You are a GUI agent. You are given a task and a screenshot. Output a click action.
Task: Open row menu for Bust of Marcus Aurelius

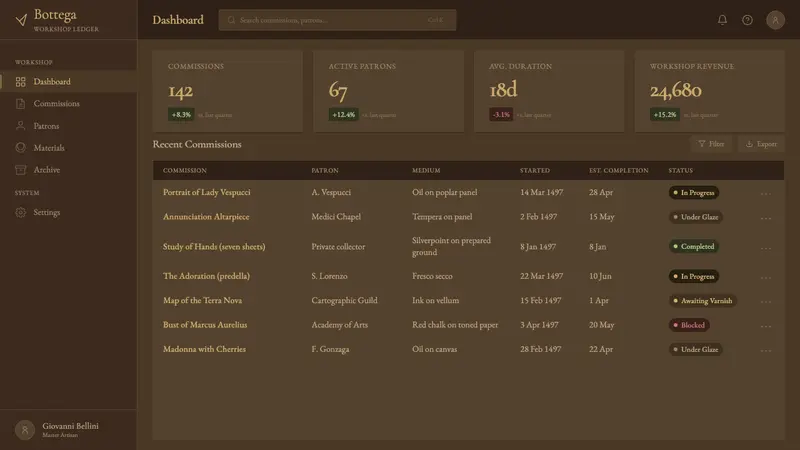tap(765, 326)
